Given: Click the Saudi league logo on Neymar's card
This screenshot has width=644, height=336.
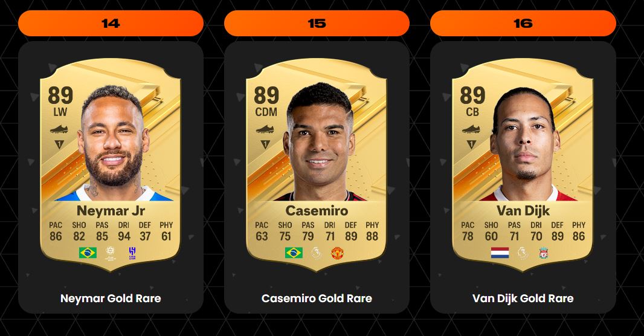Looking at the screenshot, I should click(x=110, y=253).
